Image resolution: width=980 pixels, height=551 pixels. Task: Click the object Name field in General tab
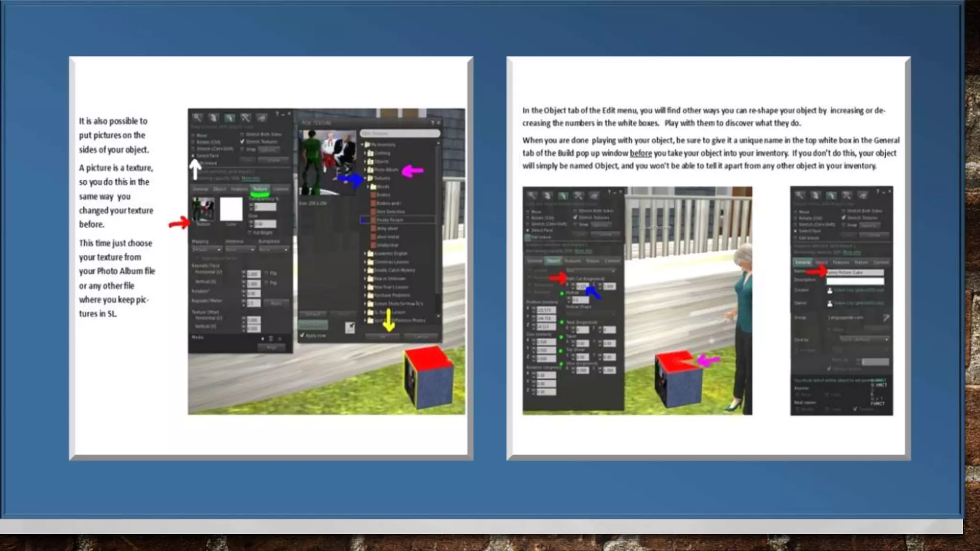click(x=855, y=272)
